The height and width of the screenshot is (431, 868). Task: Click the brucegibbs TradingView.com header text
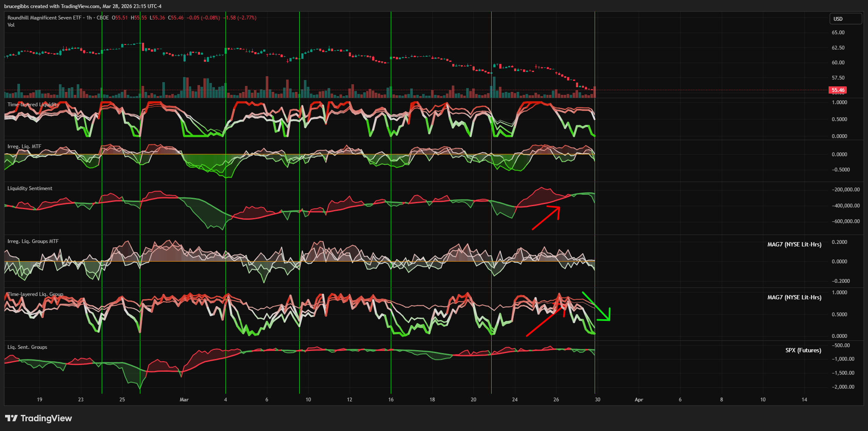(x=83, y=6)
